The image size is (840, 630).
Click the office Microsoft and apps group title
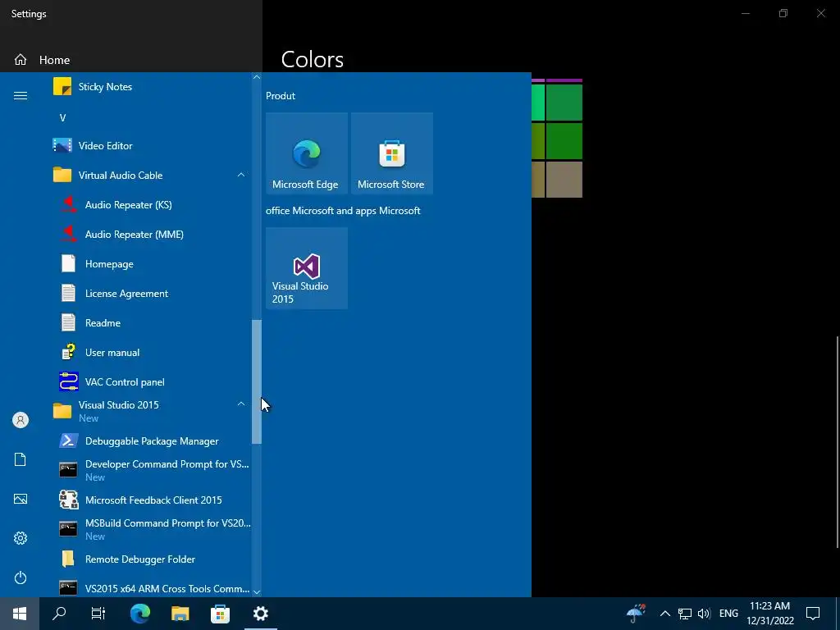coord(343,211)
